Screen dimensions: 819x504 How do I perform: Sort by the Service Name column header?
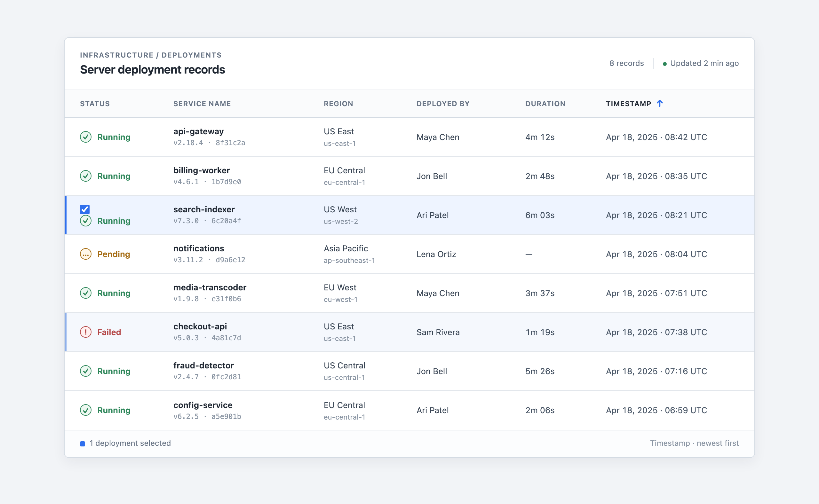tap(202, 104)
